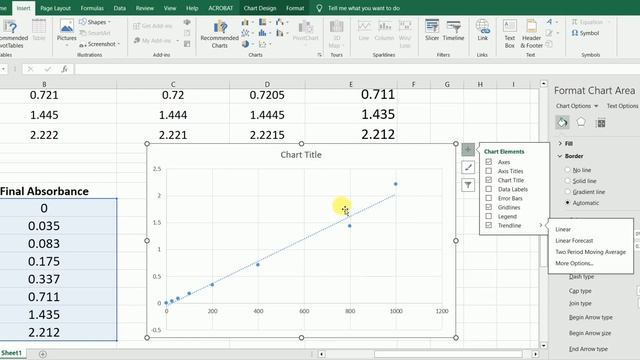
Task: Select Effects pentagon icon in format pane
Action: (x=581, y=122)
